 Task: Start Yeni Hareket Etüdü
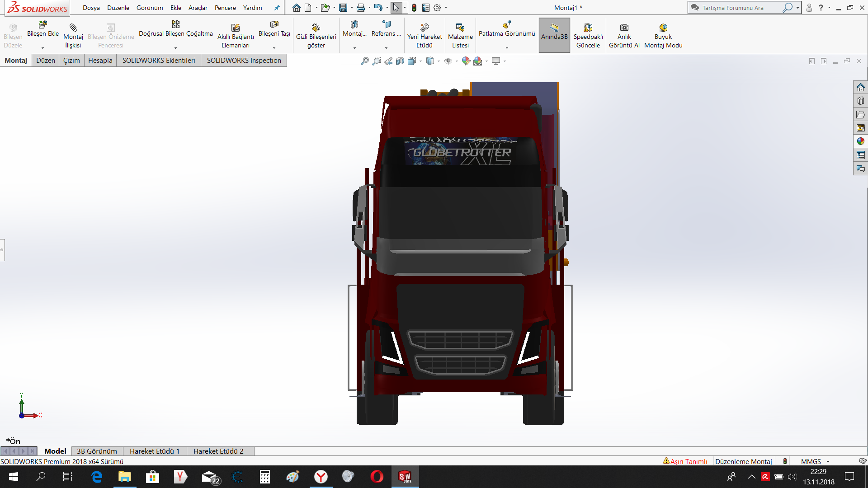point(425,36)
